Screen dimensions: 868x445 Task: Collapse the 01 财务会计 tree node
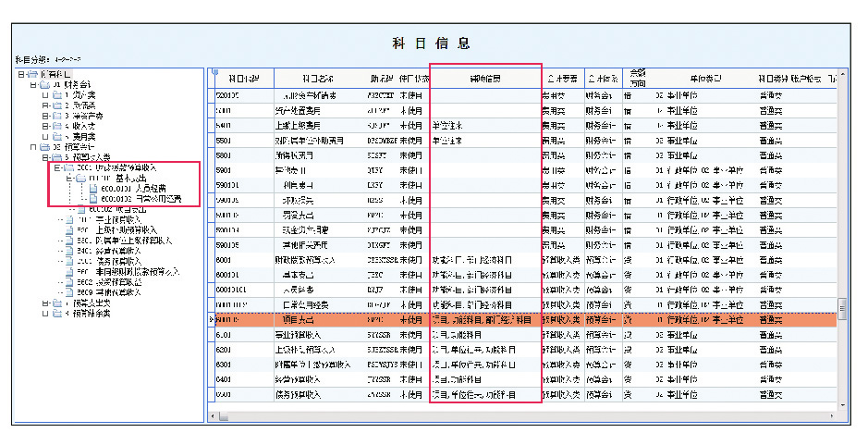coord(32,84)
